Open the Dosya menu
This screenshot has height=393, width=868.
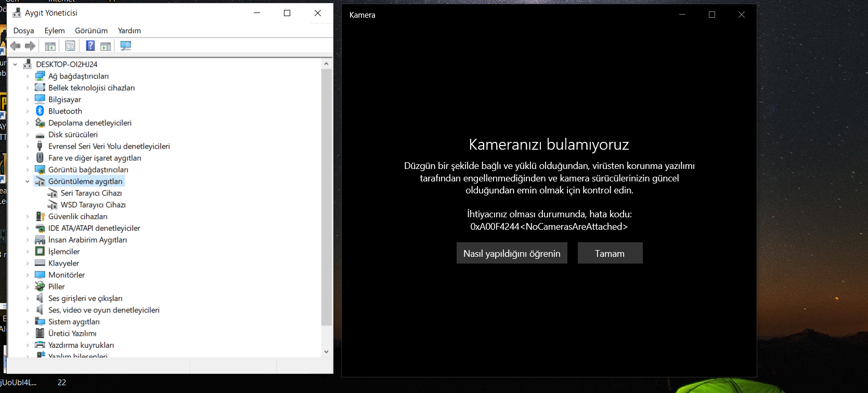[x=23, y=31]
